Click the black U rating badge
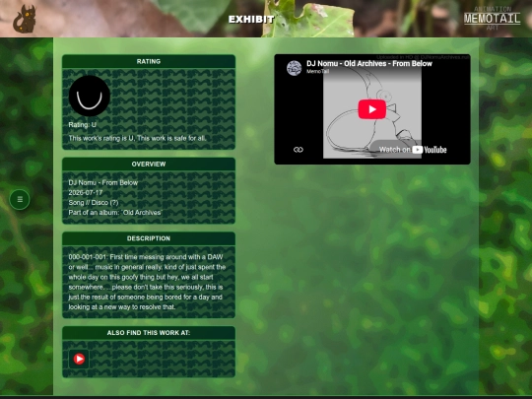 (x=90, y=96)
